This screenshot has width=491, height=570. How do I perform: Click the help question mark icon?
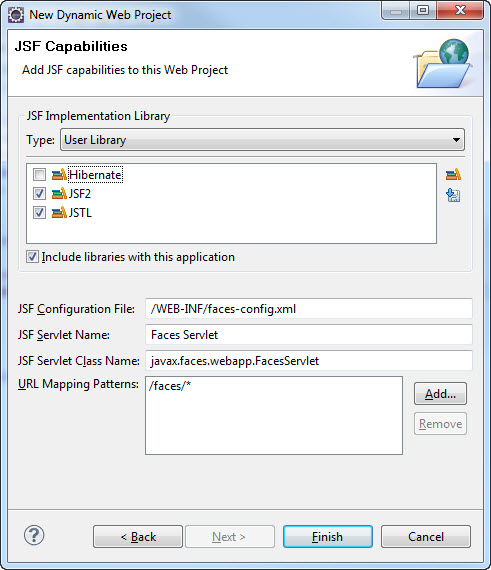click(x=34, y=535)
